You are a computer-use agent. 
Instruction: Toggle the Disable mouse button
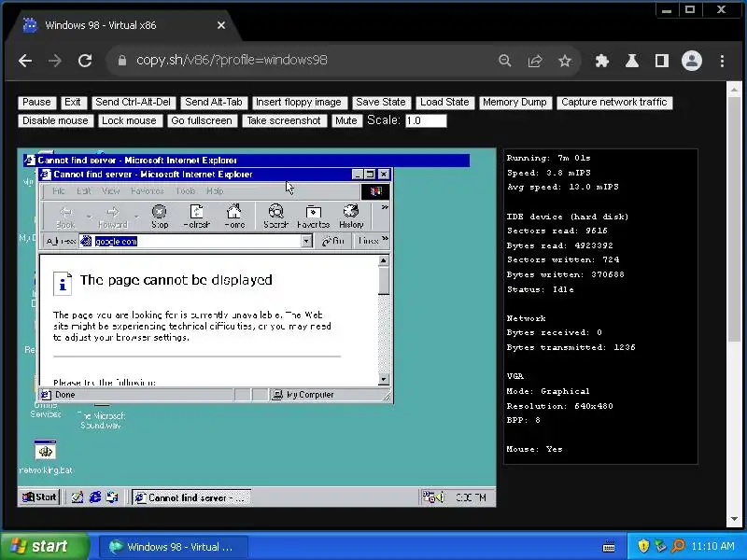coord(55,121)
